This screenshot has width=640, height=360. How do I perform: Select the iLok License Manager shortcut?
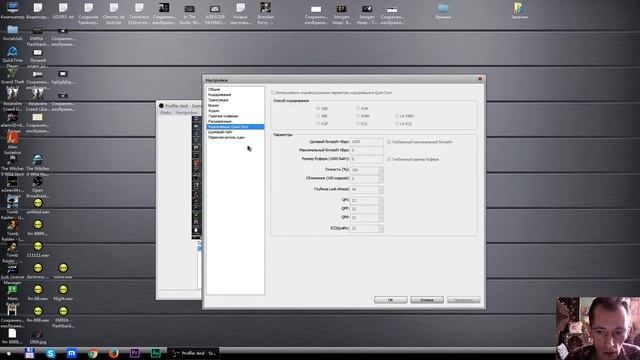(12, 274)
